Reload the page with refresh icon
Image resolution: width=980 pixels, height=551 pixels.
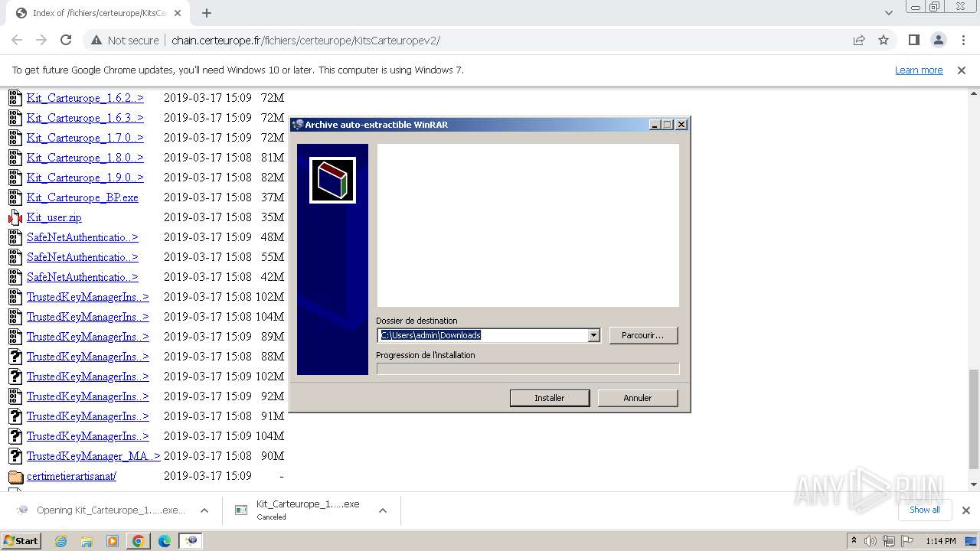click(66, 41)
